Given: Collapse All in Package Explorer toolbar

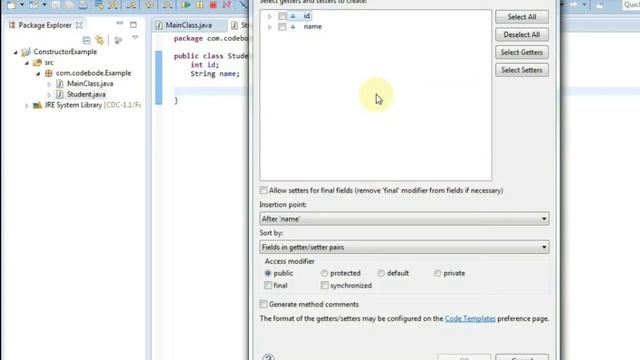Looking at the screenshot, I should [x=87, y=40].
